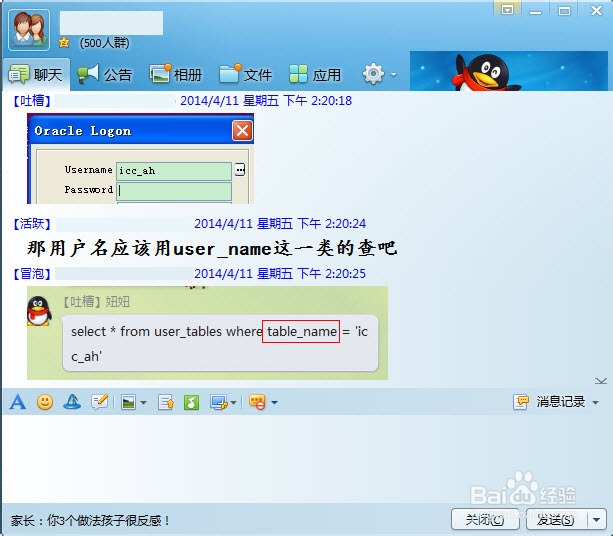613x536 pixels.
Task: Open the 公告 announcements tab
Action: pyautogui.click(x=104, y=74)
